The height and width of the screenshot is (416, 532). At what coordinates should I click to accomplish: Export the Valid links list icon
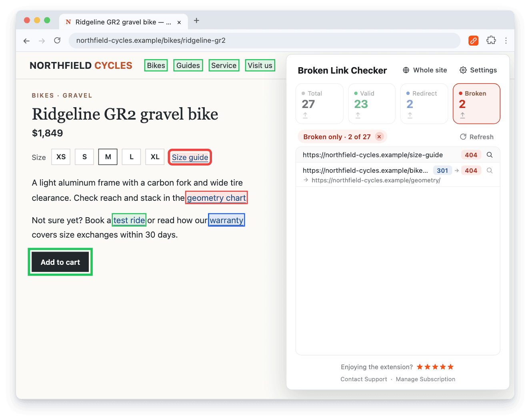358,115
